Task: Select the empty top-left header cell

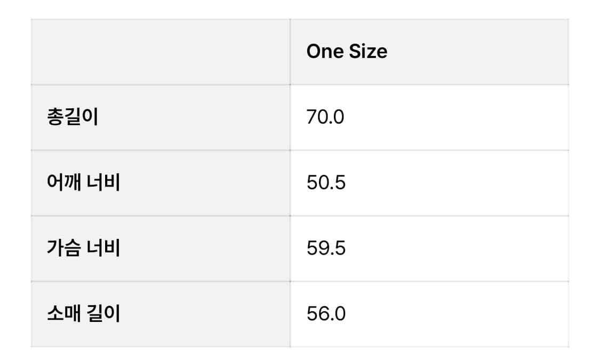Action: pos(160,52)
